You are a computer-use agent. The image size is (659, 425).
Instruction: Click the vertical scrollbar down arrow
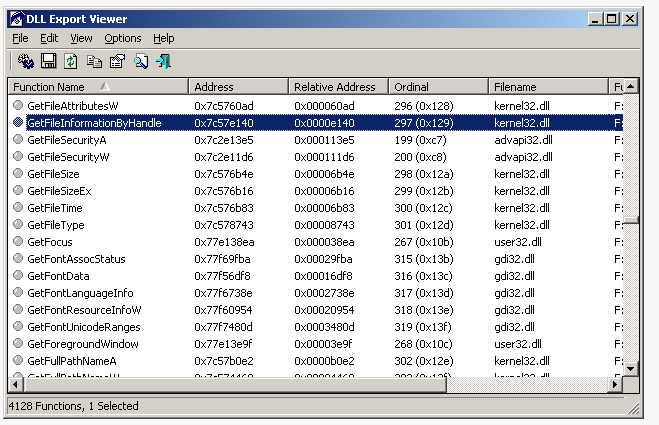630,369
